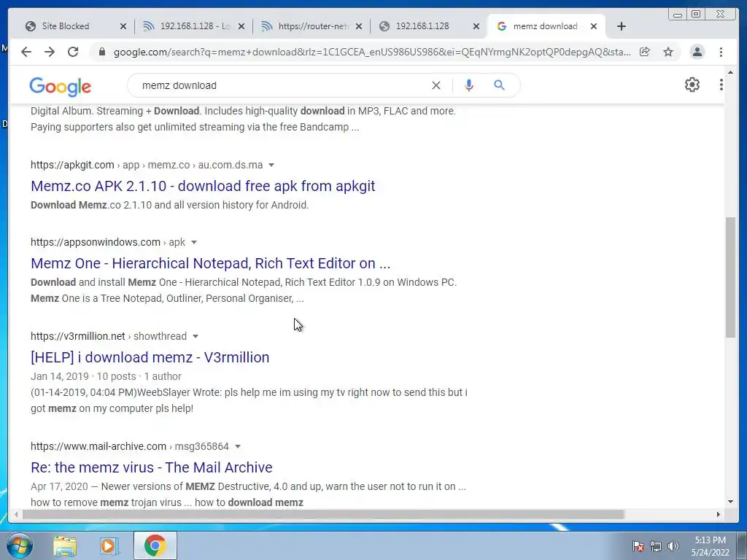This screenshot has width=747, height=560.
Task: Close the https://router-net tab
Action: click(x=359, y=26)
